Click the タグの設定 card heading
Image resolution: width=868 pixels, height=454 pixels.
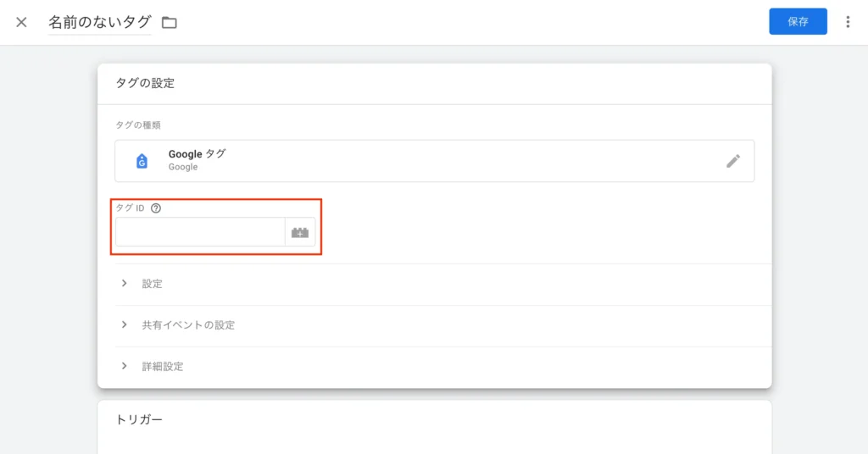tap(145, 83)
